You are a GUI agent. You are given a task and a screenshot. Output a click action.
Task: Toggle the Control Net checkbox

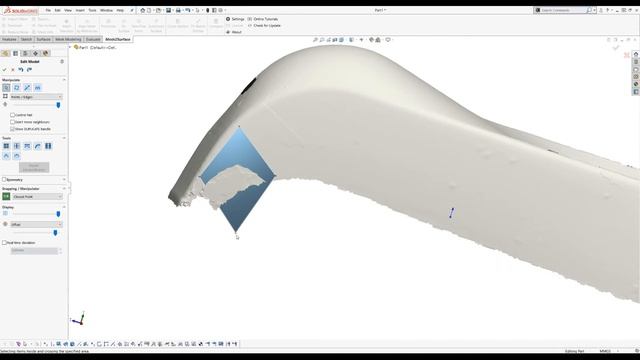tap(12, 115)
